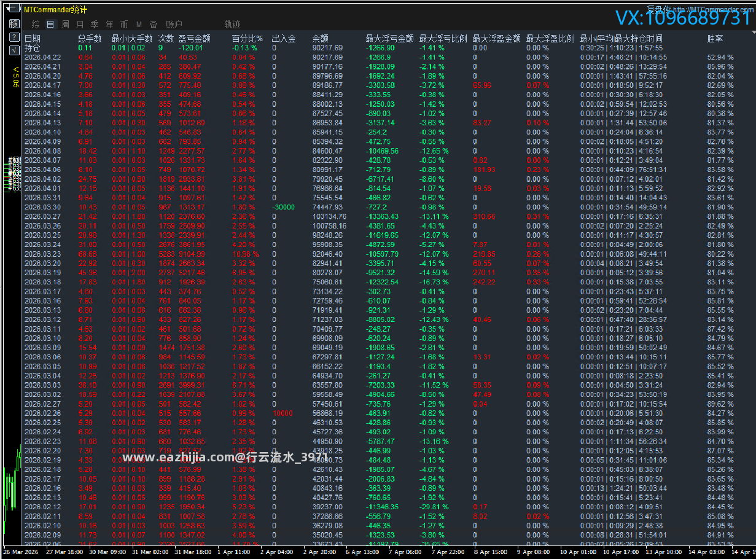Select the 2026.03.23 date row
756x559 pixels.
42,254
